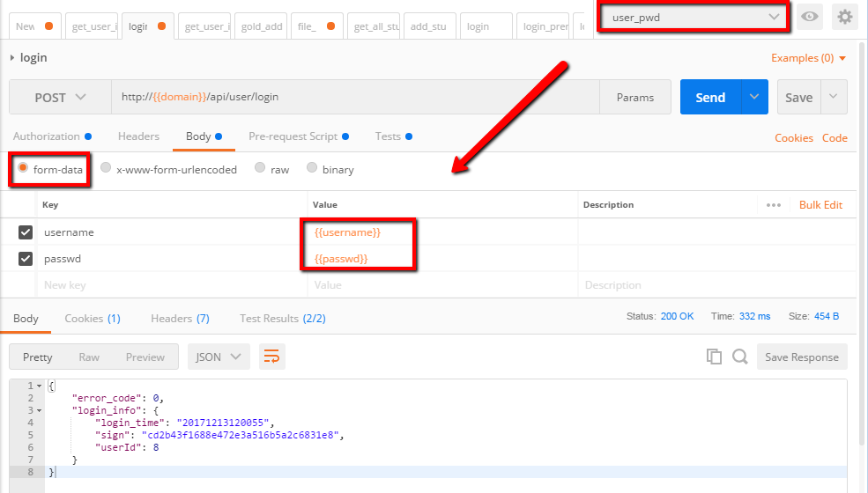Open the user_pwd environment dropdown
The width and height of the screenshot is (868, 493).
pos(694,17)
